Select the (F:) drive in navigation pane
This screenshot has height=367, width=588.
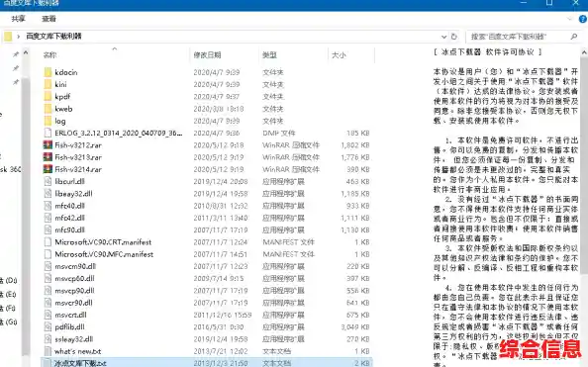pyautogui.click(x=9, y=309)
